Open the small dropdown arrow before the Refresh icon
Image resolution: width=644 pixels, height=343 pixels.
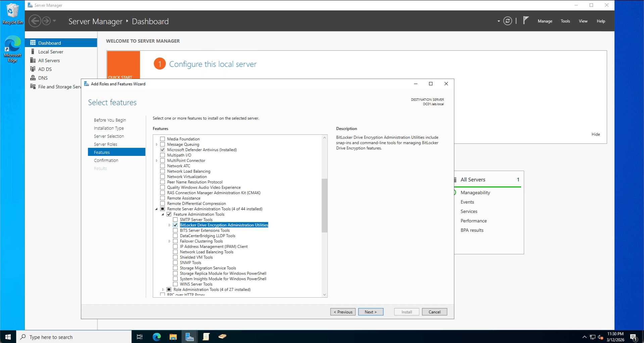click(x=499, y=21)
